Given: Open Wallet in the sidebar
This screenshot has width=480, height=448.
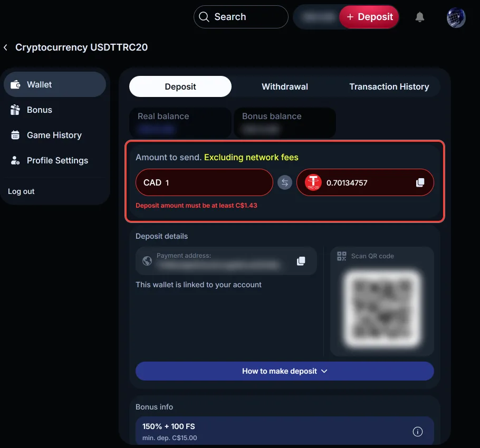Looking at the screenshot, I should pos(55,84).
